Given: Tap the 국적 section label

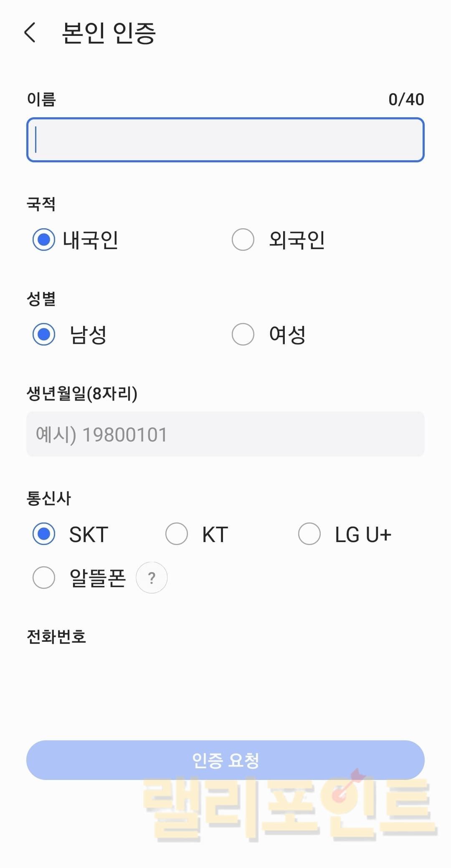Looking at the screenshot, I should (41, 204).
